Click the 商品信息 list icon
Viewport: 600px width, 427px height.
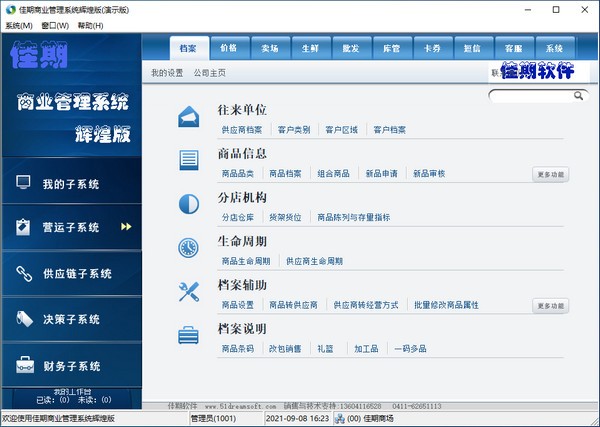coord(188,160)
